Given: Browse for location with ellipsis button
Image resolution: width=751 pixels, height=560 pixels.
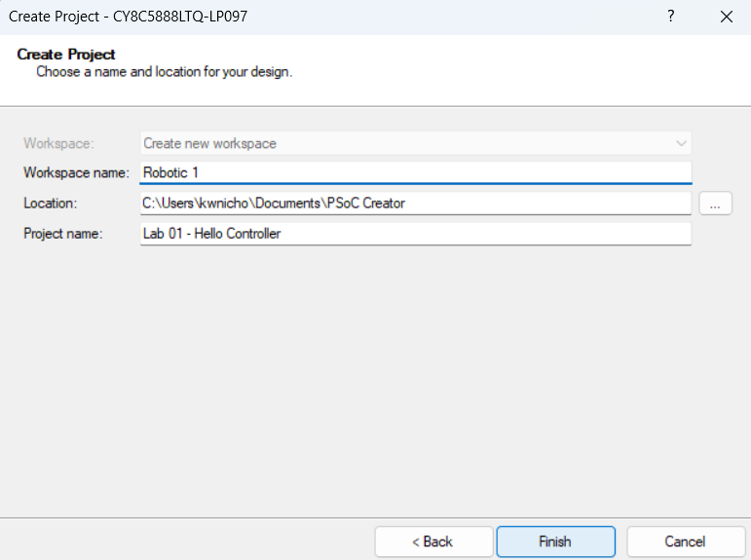Looking at the screenshot, I should 715,204.
